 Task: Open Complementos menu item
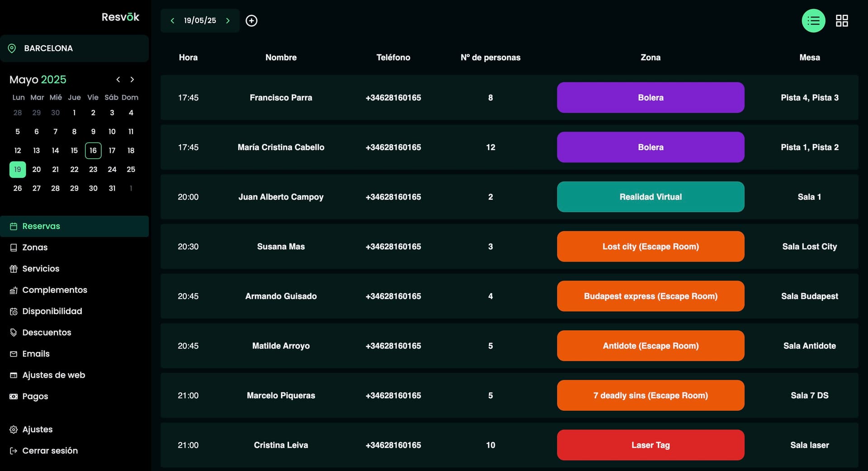pos(54,290)
